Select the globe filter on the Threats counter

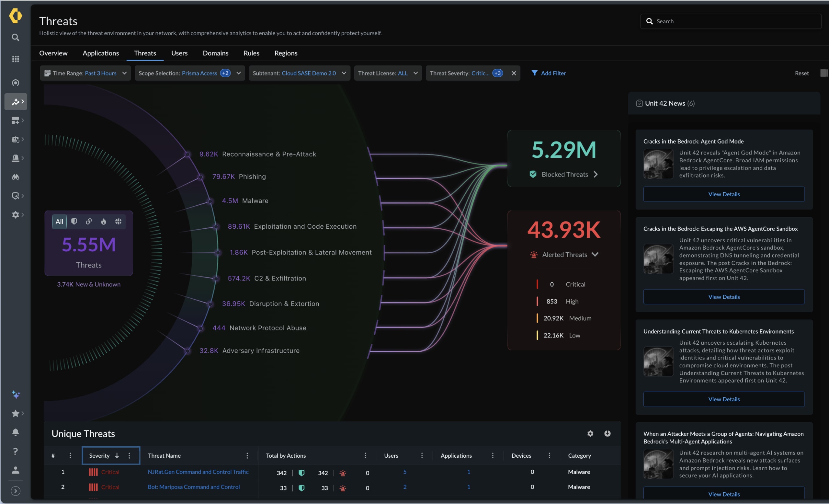click(x=118, y=221)
